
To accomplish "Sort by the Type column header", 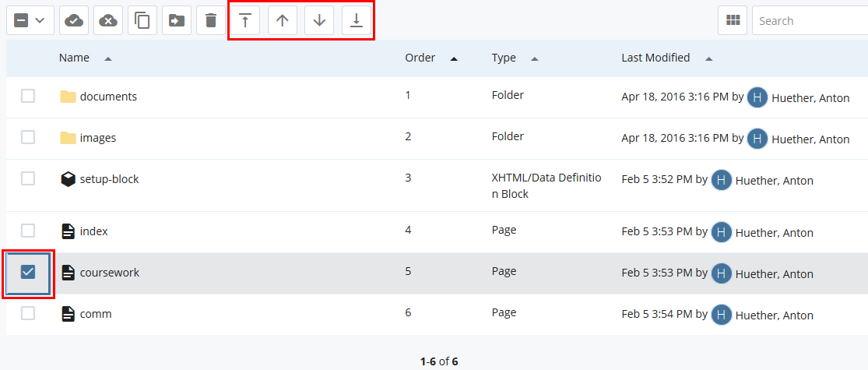I will click(504, 58).
